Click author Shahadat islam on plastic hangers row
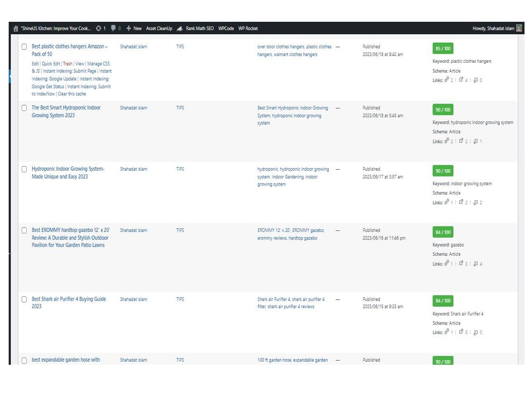 pyautogui.click(x=134, y=47)
